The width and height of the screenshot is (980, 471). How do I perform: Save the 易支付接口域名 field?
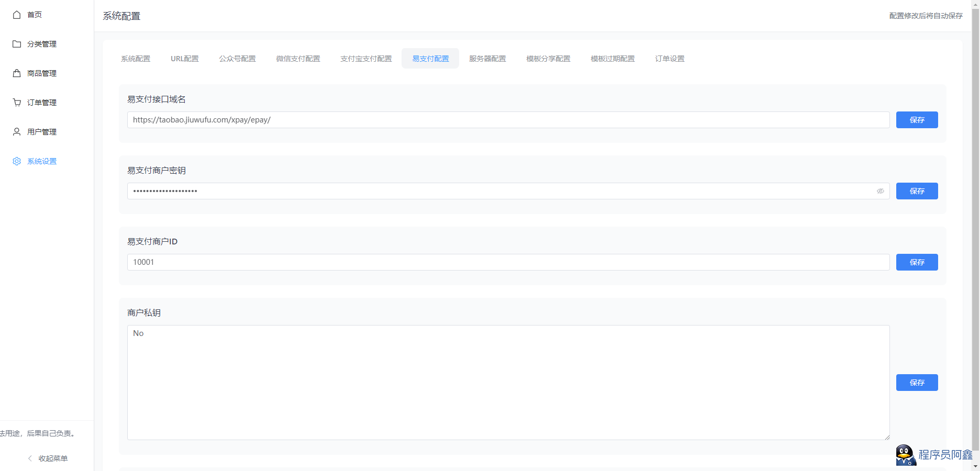click(x=917, y=120)
